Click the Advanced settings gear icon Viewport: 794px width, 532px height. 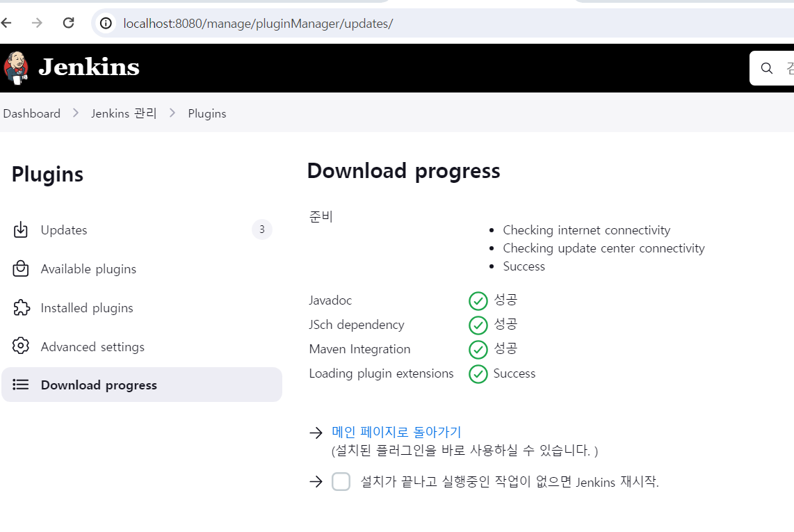[21, 346]
